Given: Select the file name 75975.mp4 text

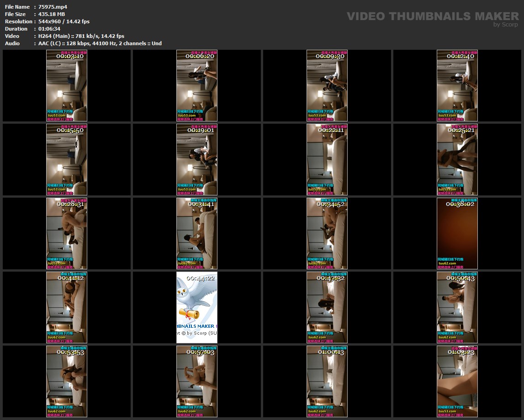Looking at the screenshot, I should pyautogui.click(x=53, y=7).
